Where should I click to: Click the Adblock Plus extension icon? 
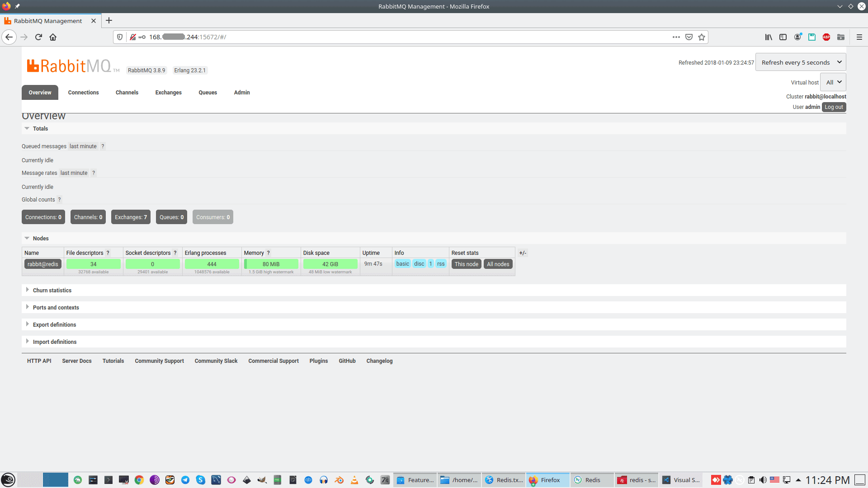826,37
